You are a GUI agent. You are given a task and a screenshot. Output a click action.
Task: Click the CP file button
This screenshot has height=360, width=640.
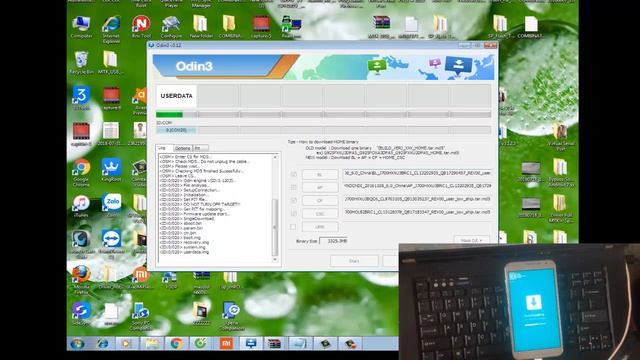click(x=320, y=200)
